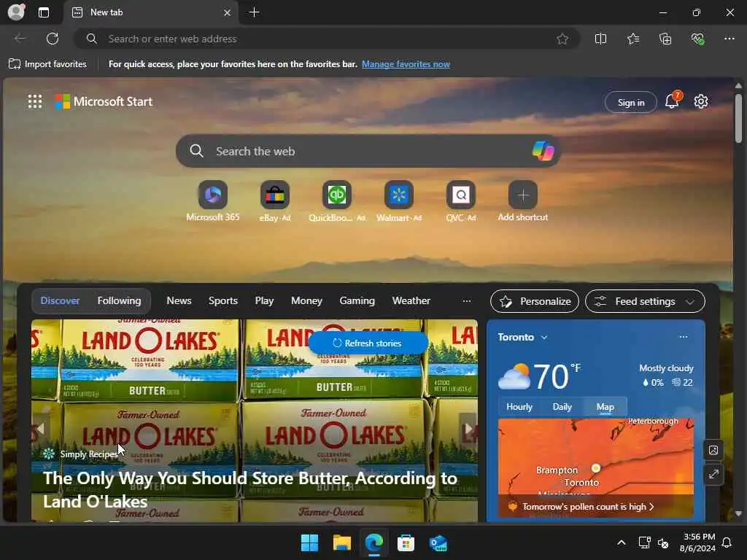
Task: Open the 70°F temperature reading
Action: pos(557,376)
